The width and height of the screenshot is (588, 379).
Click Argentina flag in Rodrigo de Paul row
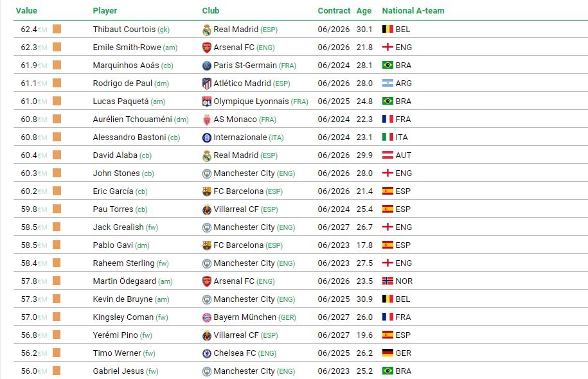click(388, 83)
